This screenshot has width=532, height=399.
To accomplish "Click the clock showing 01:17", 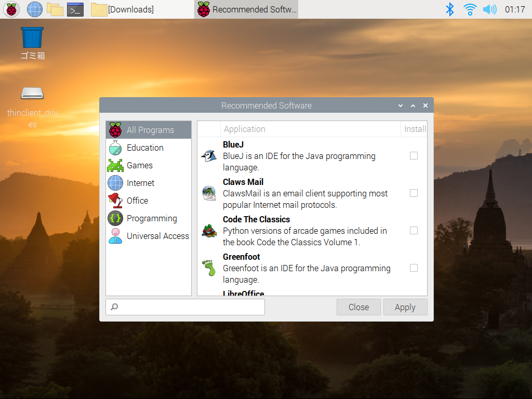I will point(515,9).
